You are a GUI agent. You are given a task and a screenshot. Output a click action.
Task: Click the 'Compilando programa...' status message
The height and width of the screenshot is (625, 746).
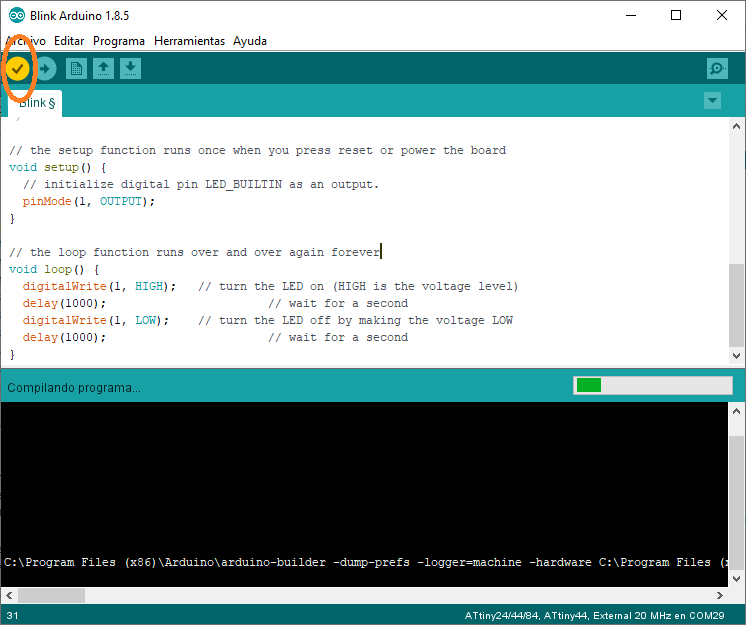[74, 388]
